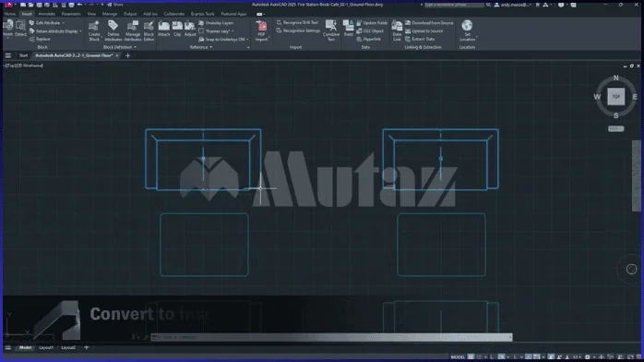
Task: Click the add layout plus button
Action: pyautogui.click(x=86, y=347)
